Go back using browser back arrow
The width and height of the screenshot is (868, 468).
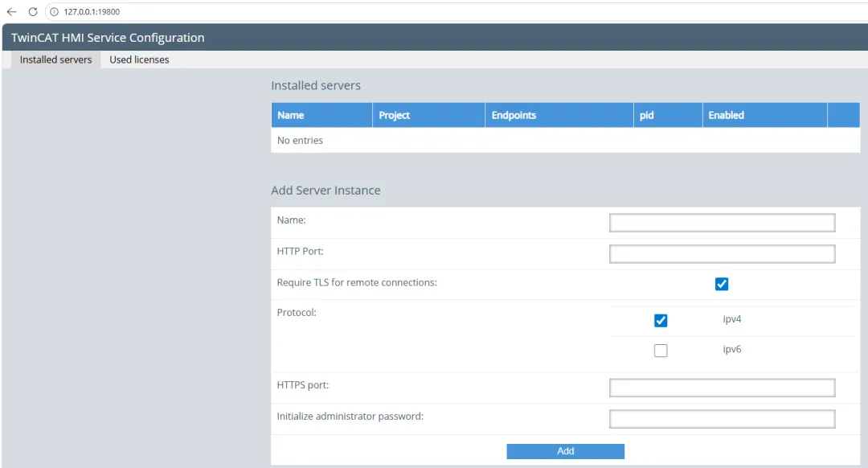click(11, 11)
